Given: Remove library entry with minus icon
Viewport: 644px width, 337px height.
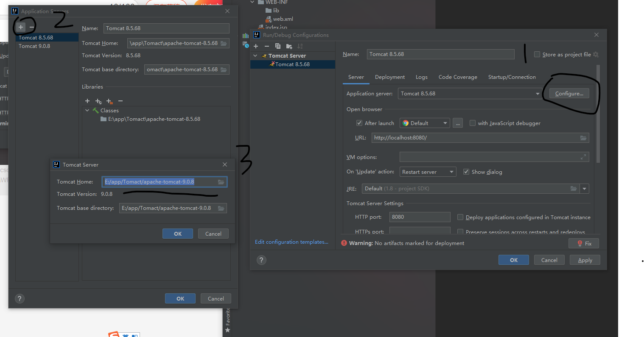Looking at the screenshot, I should pyautogui.click(x=120, y=101).
